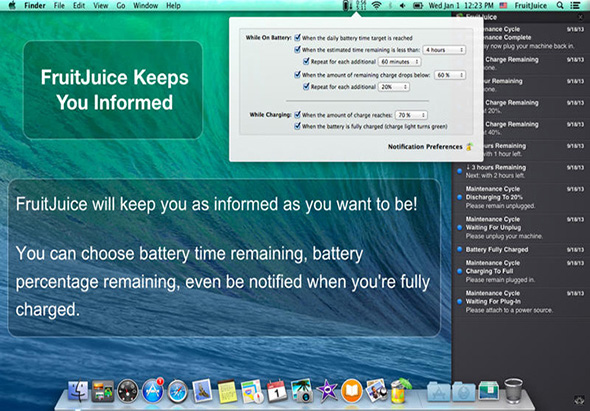Open App Store from the Dock
This screenshot has height=411, width=590.
click(153, 391)
